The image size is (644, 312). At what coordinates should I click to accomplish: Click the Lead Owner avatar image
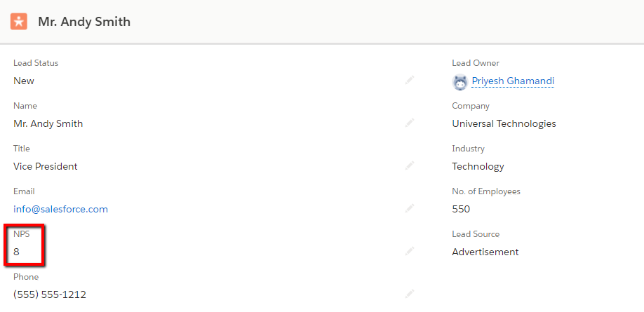pos(460,82)
